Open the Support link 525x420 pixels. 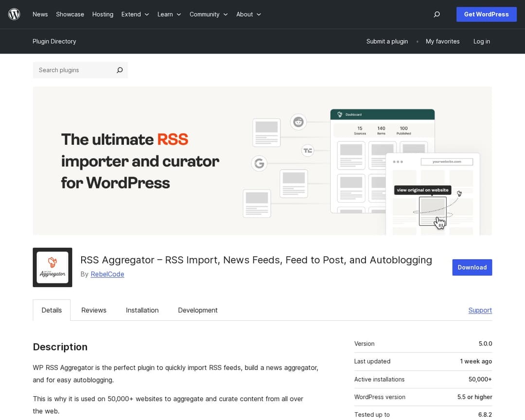tap(480, 310)
